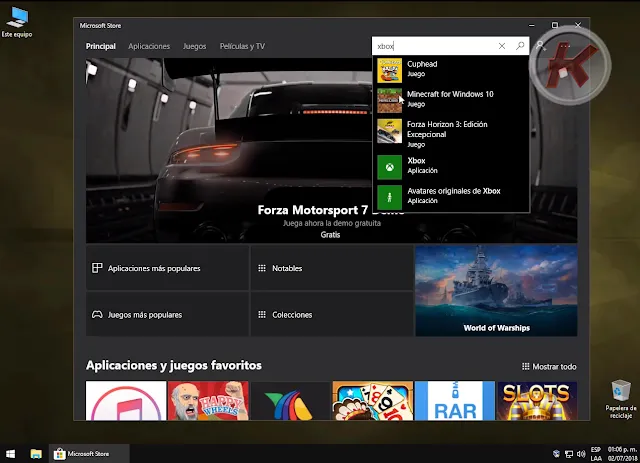Click Mostrar todo grid icon

point(526,366)
